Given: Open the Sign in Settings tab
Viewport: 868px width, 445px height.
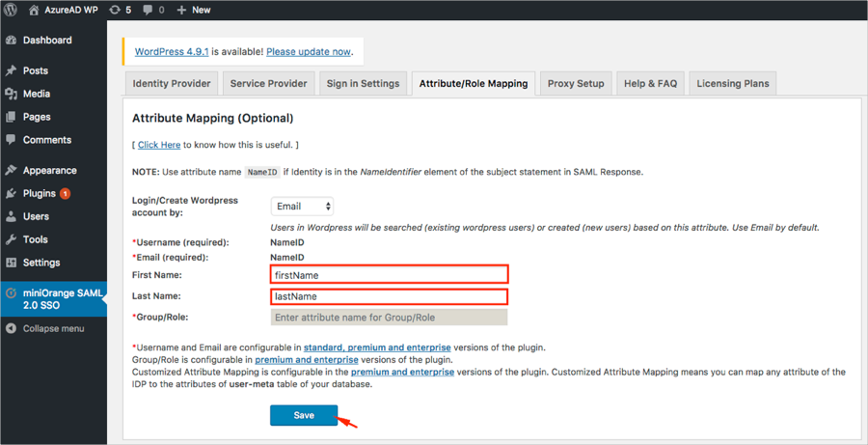Looking at the screenshot, I should click(x=363, y=84).
